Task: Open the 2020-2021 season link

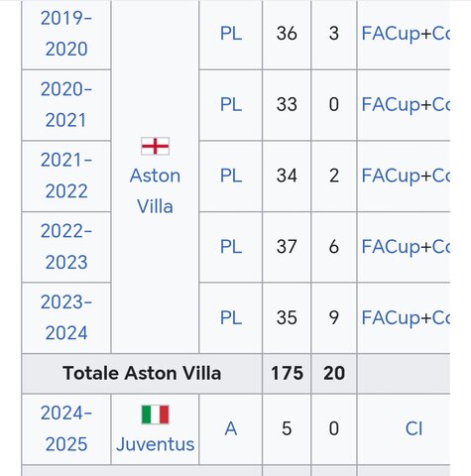Action: 66,104
